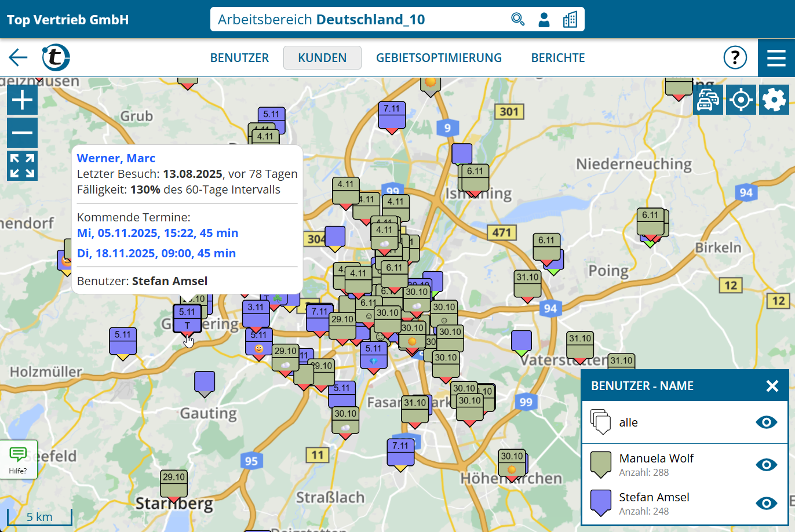The height and width of the screenshot is (532, 795).
Task: Zoom out with the minus icon
Action: (22, 133)
